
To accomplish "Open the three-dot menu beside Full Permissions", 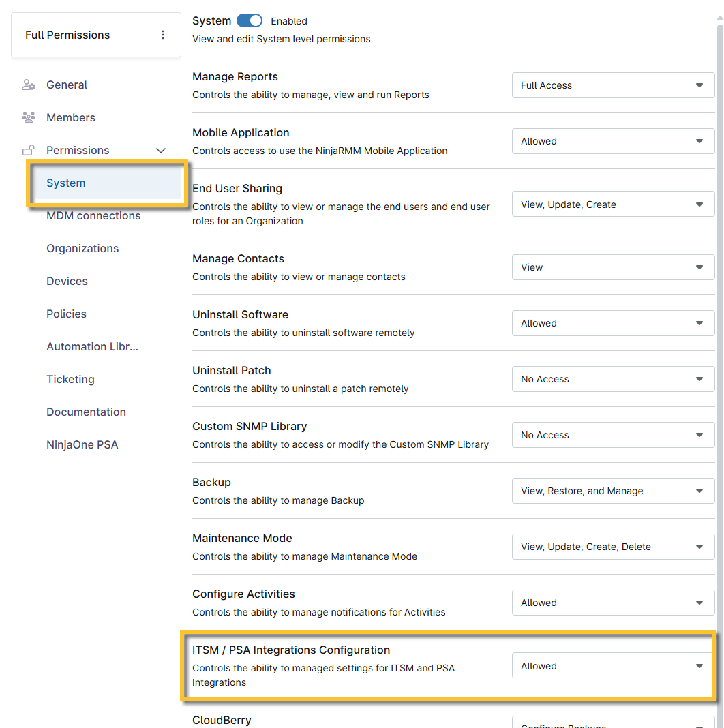I will click(163, 35).
